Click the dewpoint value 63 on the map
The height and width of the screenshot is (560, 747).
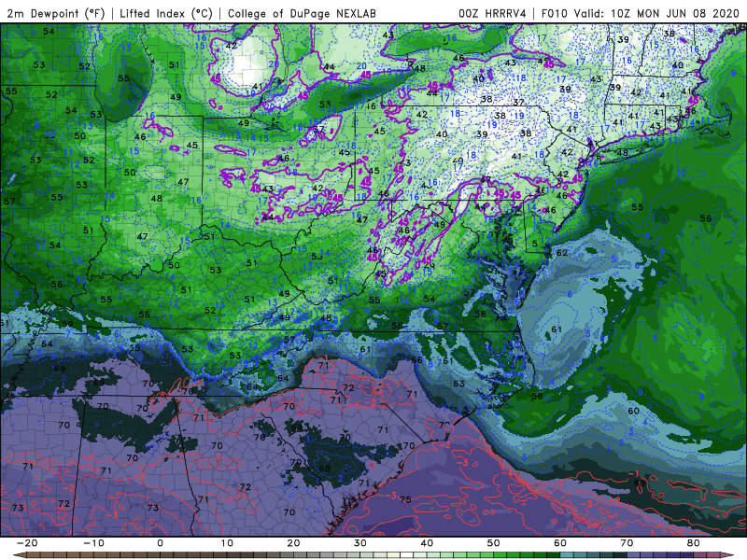pyautogui.click(x=458, y=384)
